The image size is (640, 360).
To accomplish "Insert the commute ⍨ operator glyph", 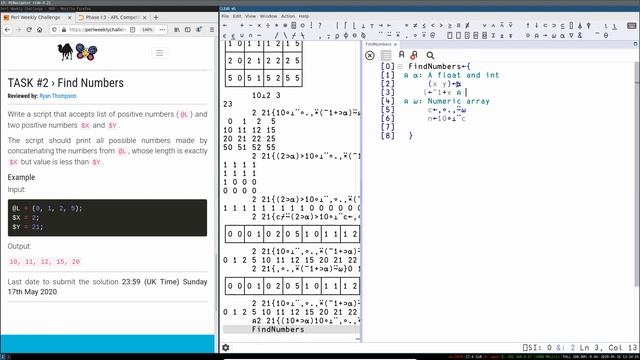I will click(389, 35).
